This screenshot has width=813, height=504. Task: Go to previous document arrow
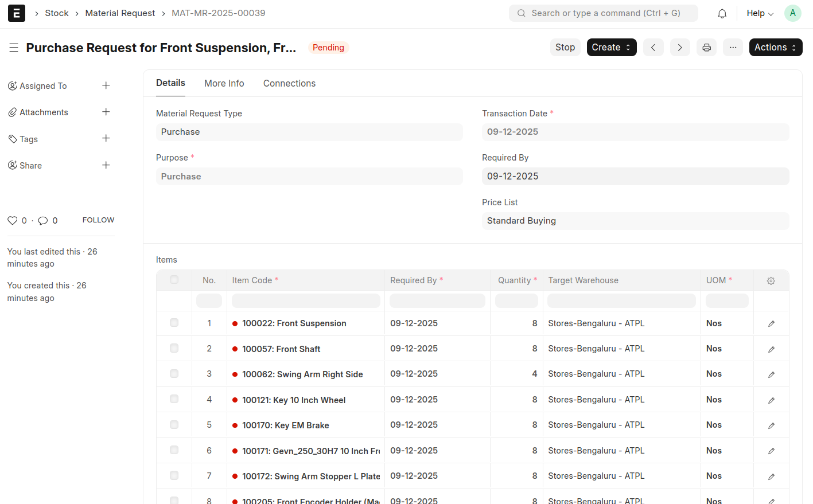click(653, 48)
